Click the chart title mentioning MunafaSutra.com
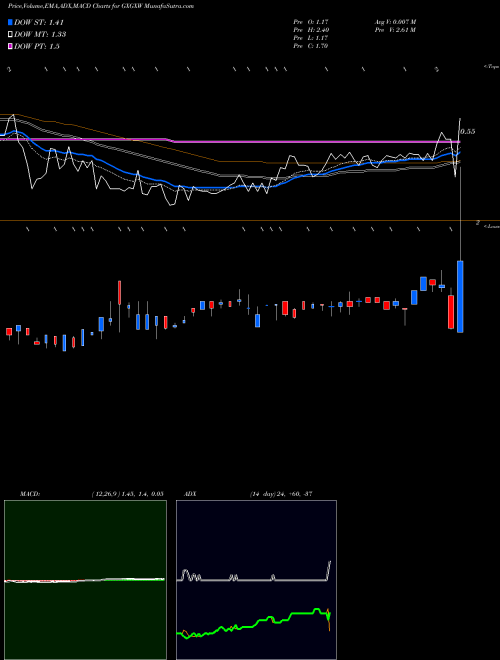This screenshot has width=500, height=660. (101, 6)
